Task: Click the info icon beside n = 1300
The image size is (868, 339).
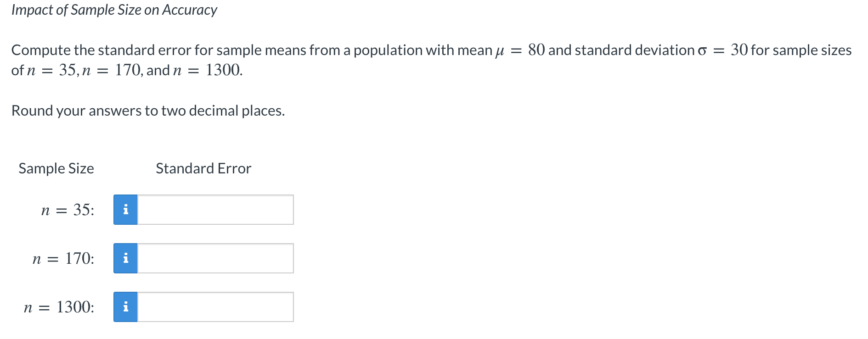Action: 125,307
